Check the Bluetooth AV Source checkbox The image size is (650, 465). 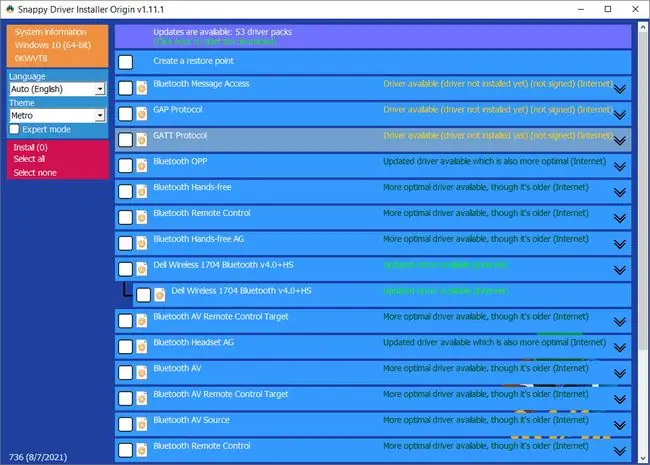(125, 424)
